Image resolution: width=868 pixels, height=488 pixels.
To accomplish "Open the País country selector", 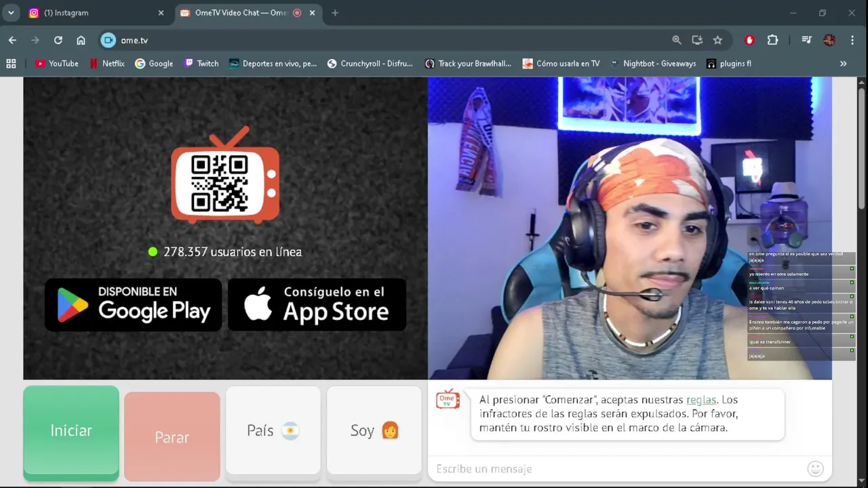I will pyautogui.click(x=273, y=430).
